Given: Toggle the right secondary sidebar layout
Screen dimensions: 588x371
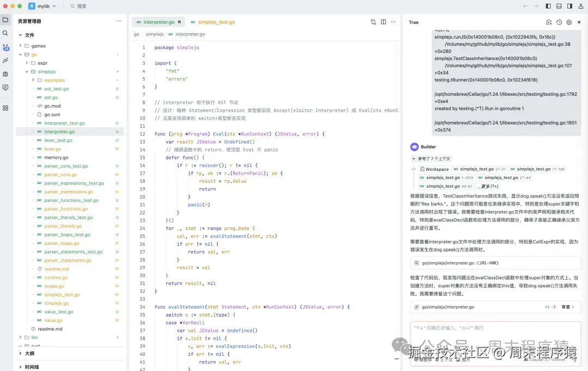Looking at the screenshot, I should point(569,6).
